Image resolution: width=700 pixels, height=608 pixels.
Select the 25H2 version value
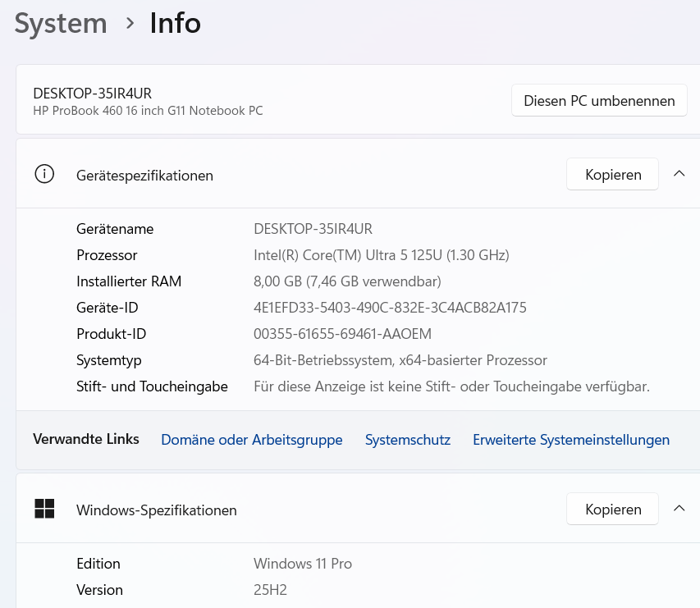click(x=270, y=590)
